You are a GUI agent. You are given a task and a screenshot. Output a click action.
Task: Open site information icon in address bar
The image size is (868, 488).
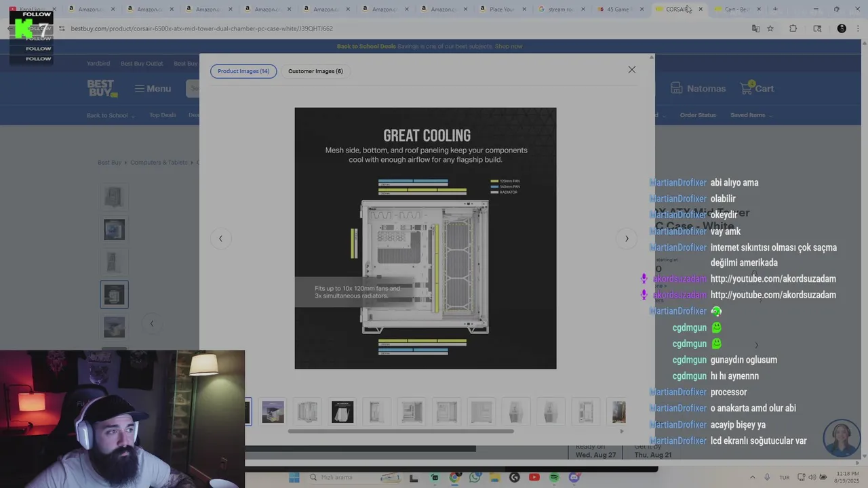[62, 28]
